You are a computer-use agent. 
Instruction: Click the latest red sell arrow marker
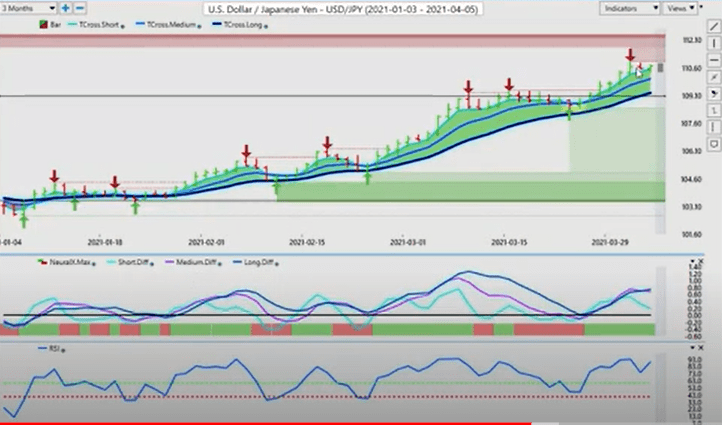tap(630, 55)
